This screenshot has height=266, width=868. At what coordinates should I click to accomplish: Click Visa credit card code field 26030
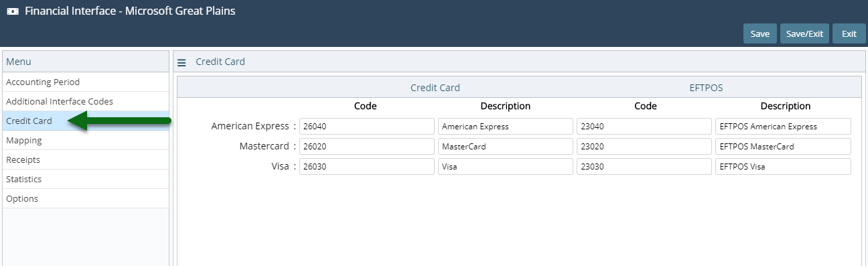click(367, 166)
